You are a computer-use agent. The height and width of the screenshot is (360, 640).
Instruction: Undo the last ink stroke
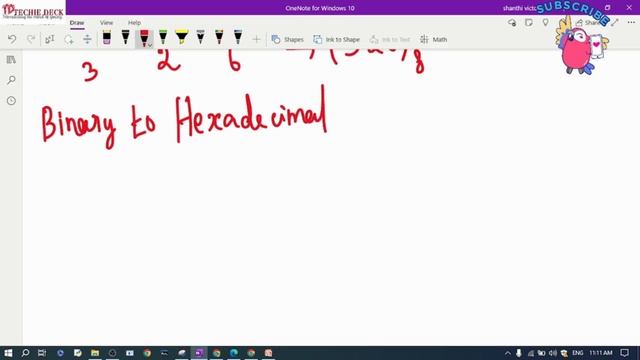click(x=12, y=39)
